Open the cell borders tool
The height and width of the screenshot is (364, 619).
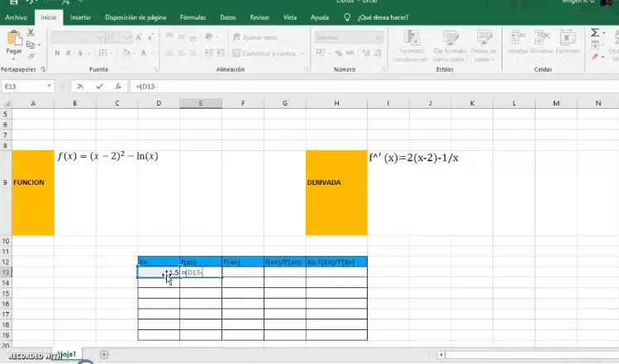coord(103,53)
